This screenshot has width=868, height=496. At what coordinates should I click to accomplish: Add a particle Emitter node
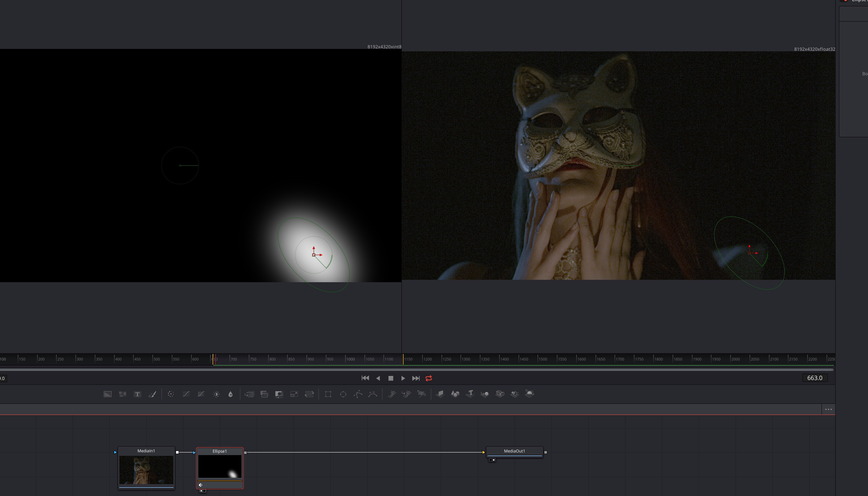click(392, 394)
